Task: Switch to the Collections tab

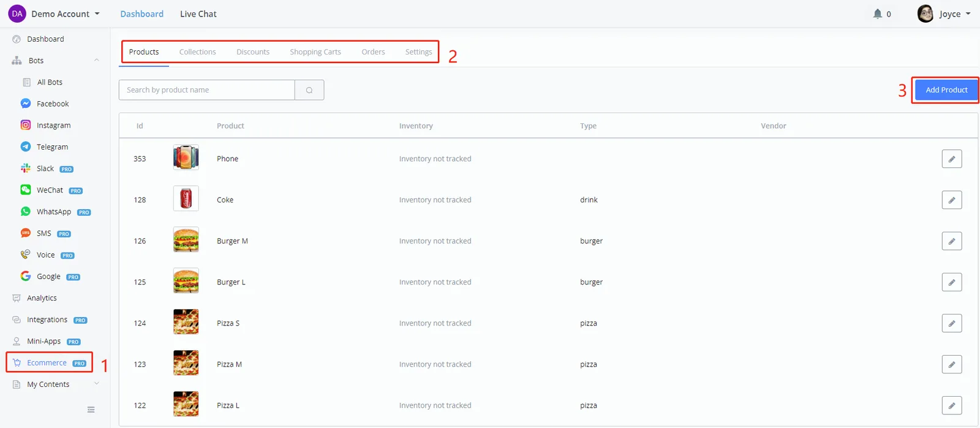Action: 197,52
